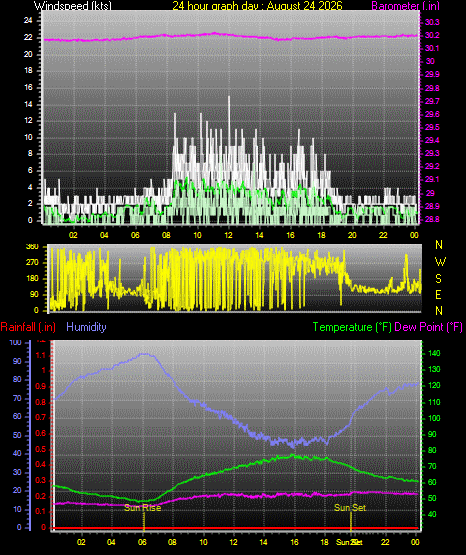Click the 1.1 rainfall scale value
The width and height of the screenshot is (466, 555).
[x=41, y=355]
